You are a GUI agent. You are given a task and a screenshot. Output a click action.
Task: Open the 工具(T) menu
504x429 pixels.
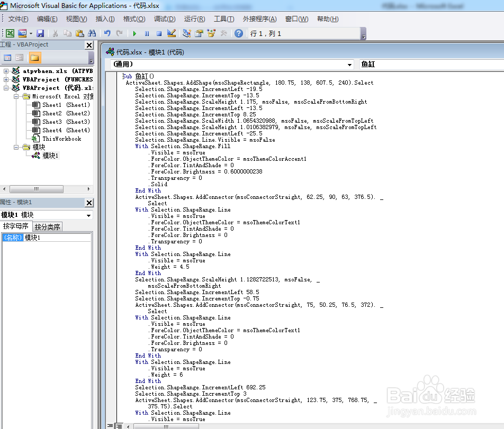[224, 19]
